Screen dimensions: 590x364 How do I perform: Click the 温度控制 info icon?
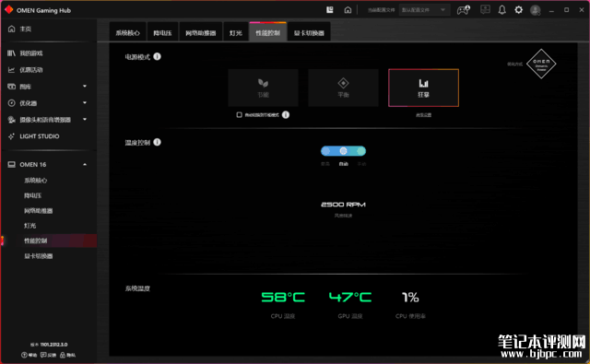click(157, 142)
